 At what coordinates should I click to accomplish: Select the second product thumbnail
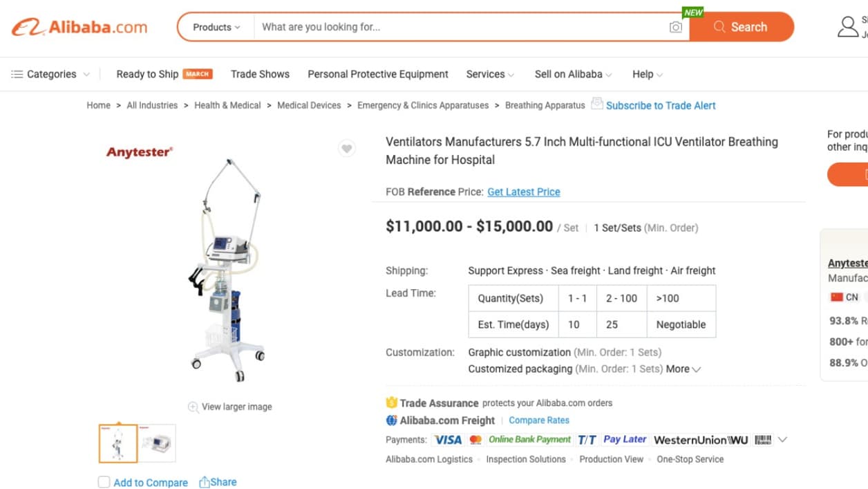coord(157,443)
